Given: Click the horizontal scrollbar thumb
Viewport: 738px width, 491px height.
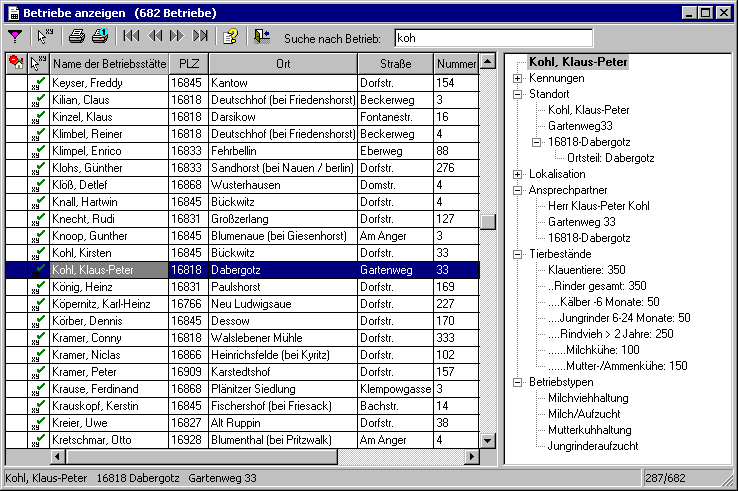Looking at the screenshot, I should click(x=202, y=457).
